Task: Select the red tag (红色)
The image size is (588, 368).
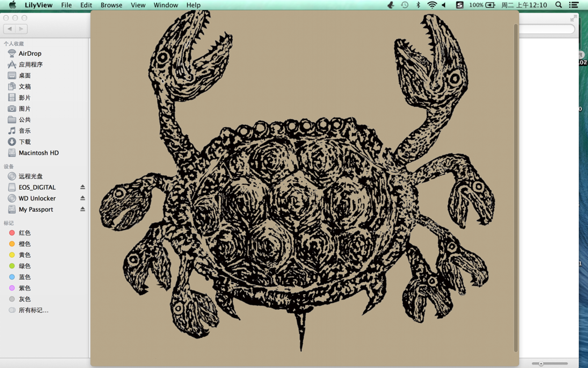Action: [x=24, y=233]
